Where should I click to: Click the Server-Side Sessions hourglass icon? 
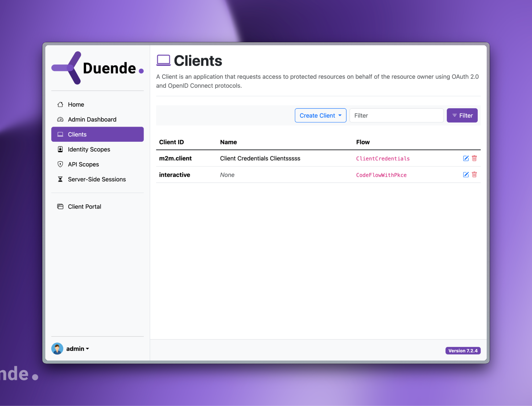click(x=60, y=179)
